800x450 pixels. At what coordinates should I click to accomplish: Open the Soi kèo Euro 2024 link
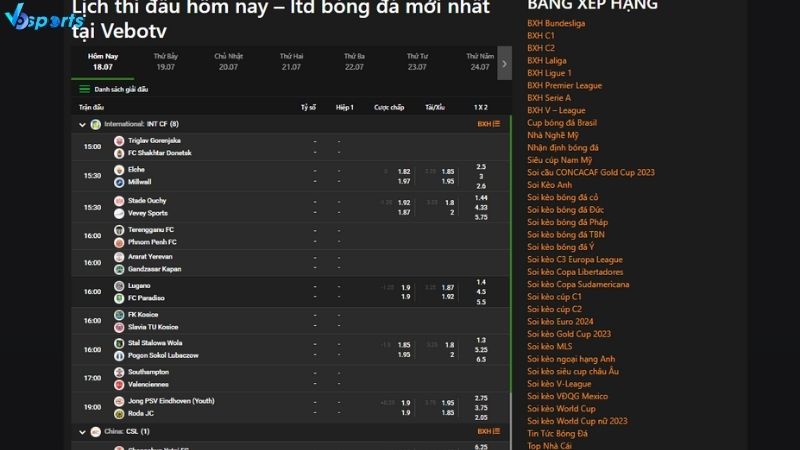[x=560, y=322]
